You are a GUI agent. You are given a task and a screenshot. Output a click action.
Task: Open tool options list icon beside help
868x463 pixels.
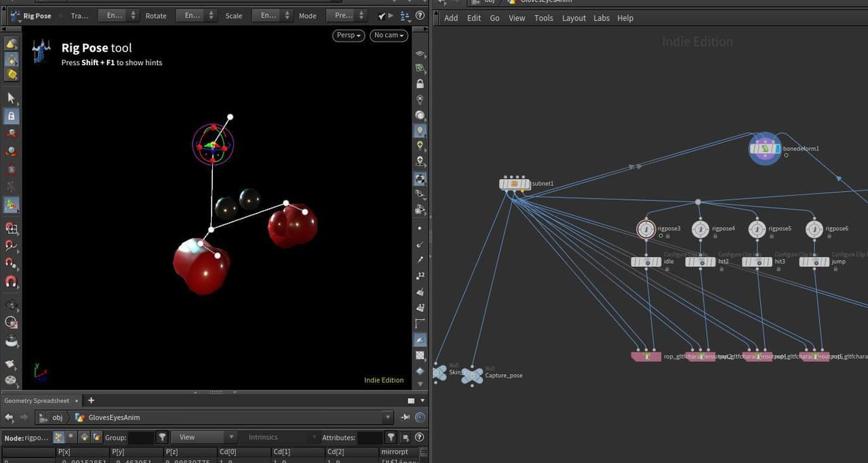coord(406,16)
